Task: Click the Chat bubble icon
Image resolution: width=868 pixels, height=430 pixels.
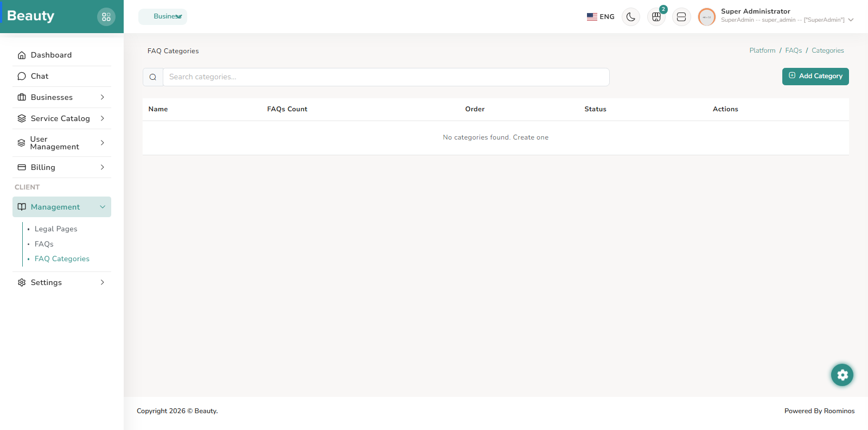Action: coord(22,76)
